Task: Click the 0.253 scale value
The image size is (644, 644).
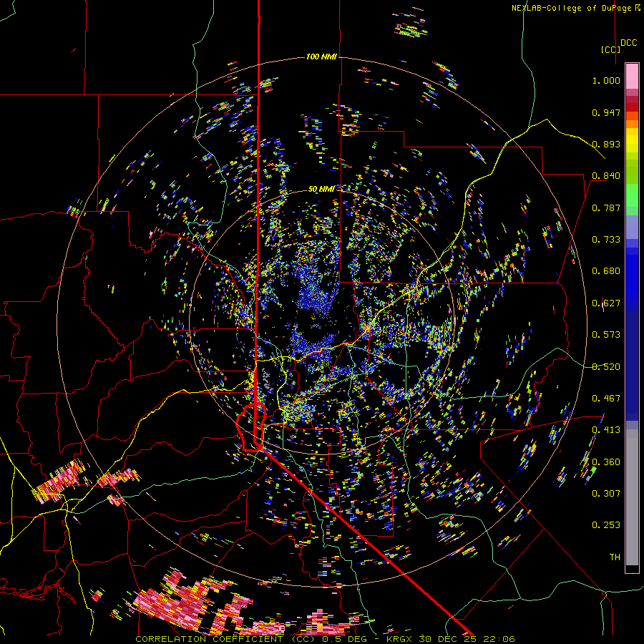Action: tap(606, 525)
